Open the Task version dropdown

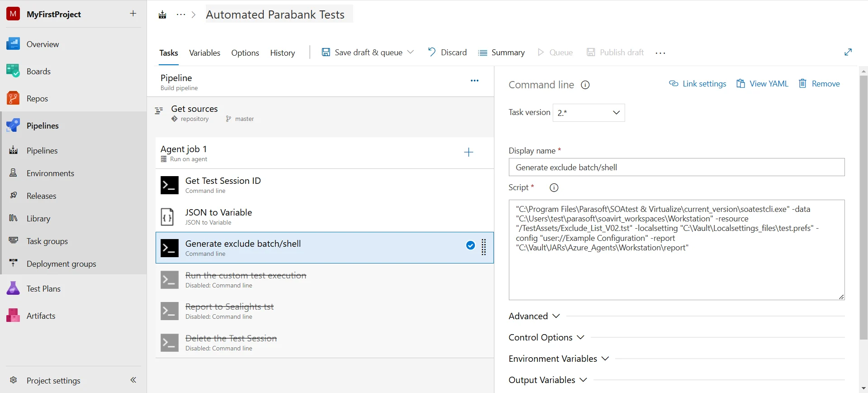tap(588, 113)
